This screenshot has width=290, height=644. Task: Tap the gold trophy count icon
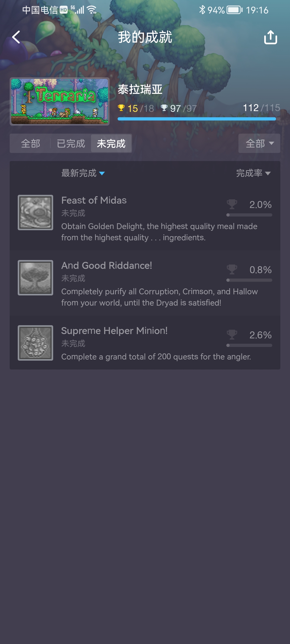pyautogui.click(x=121, y=108)
